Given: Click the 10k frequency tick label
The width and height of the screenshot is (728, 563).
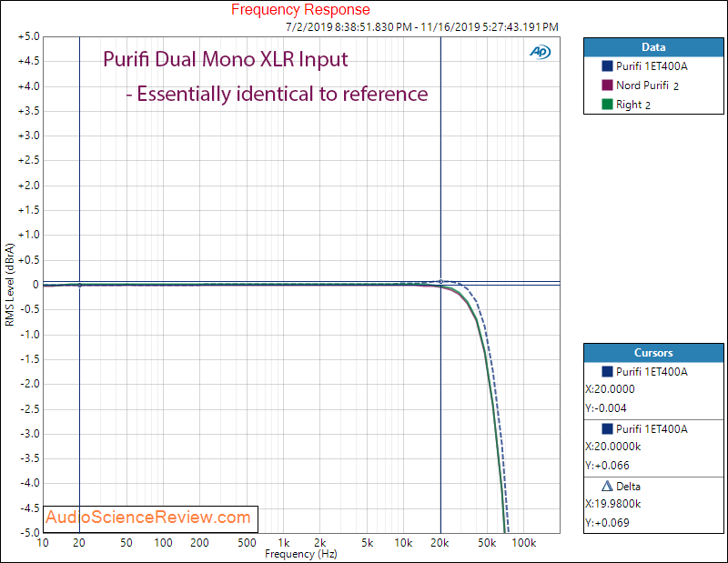Looking at the screenshot, I should 403,543.
